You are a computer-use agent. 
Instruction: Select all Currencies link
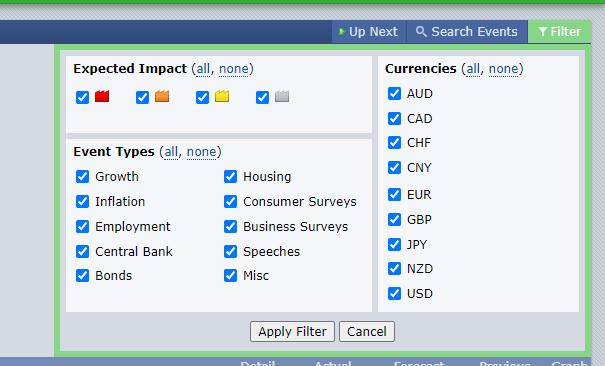473,69
